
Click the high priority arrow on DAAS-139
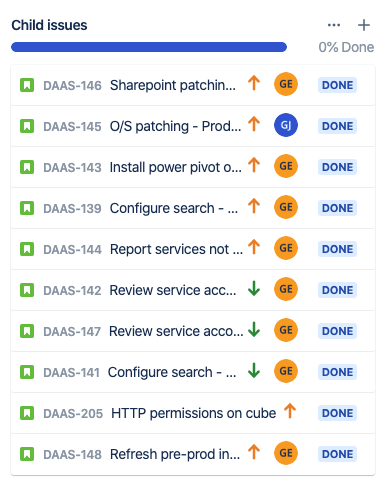click(x=254, y=206)
